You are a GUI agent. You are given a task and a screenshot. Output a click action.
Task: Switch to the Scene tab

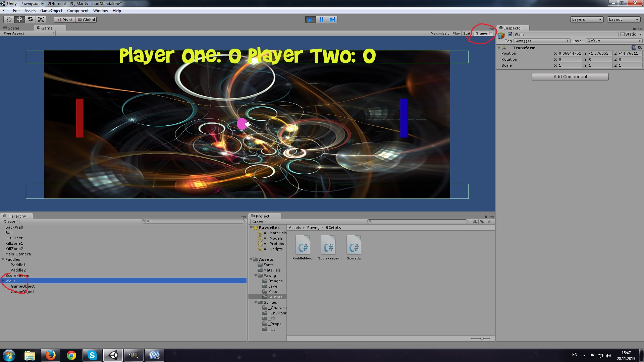point(11,28)
